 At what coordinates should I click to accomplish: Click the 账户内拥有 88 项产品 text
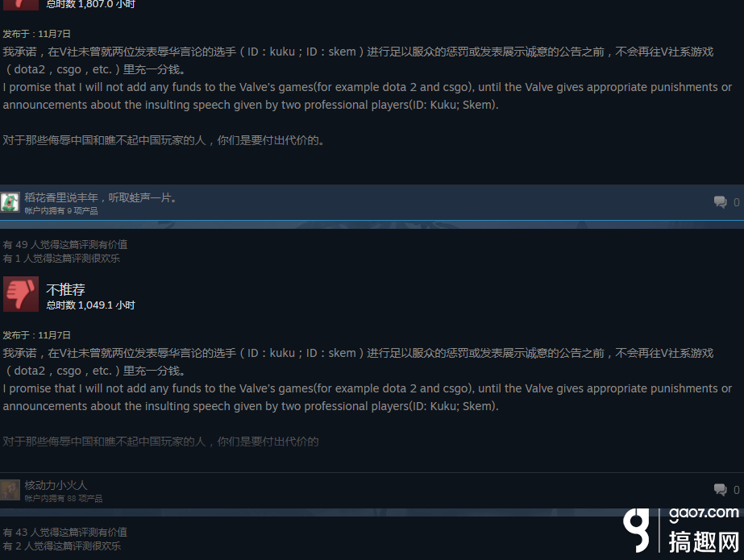pos(64,498)
